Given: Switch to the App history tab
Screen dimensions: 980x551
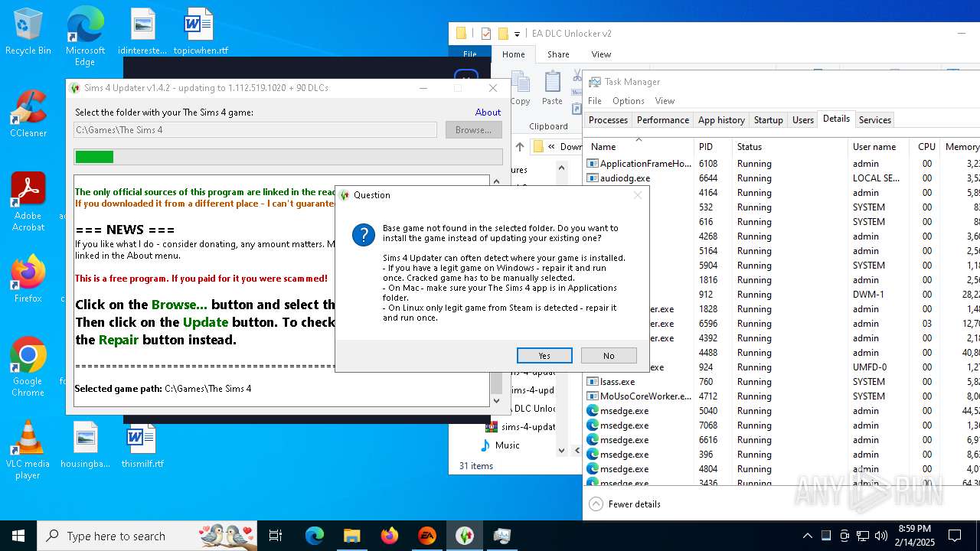Looking at the screenshot, I should tap(721, 120).
